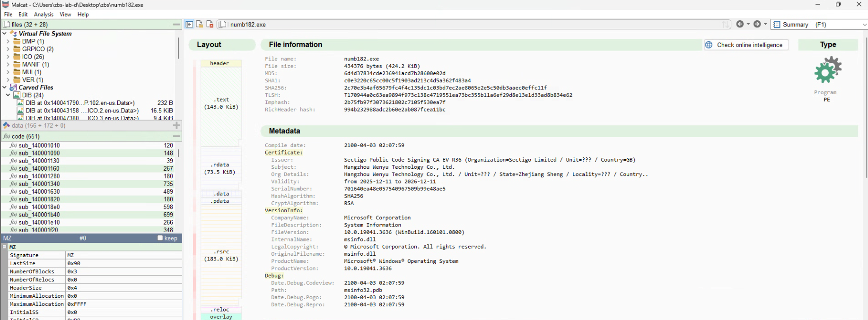Collapse the code panel with minus button
The width and height of the screenshot is (868, 320).
176,136
